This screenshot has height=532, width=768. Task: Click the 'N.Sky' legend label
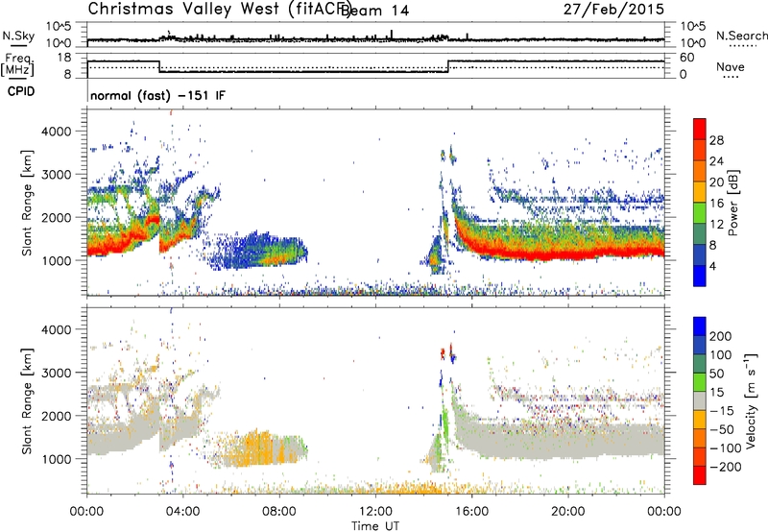18,36
